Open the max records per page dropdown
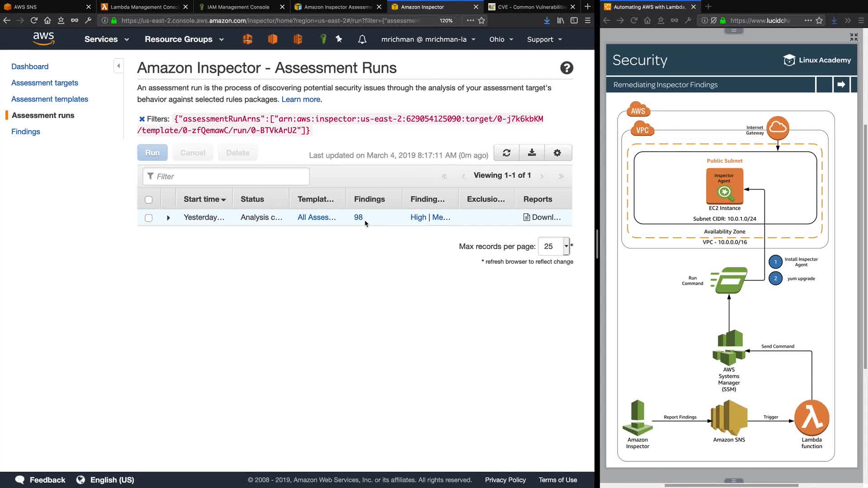Viewport: 868px width, 488px height. pyautogui.click(x=566, y=246)
